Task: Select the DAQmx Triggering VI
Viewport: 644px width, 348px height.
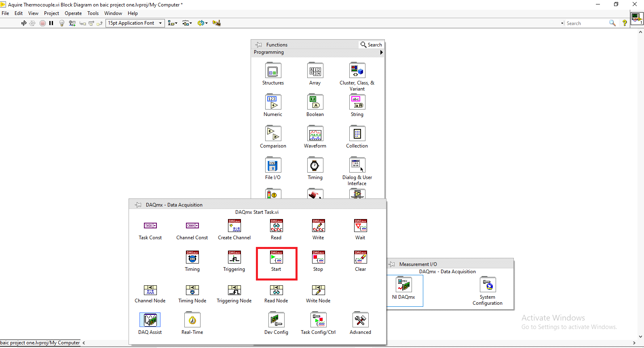Action: pos(234,257)
